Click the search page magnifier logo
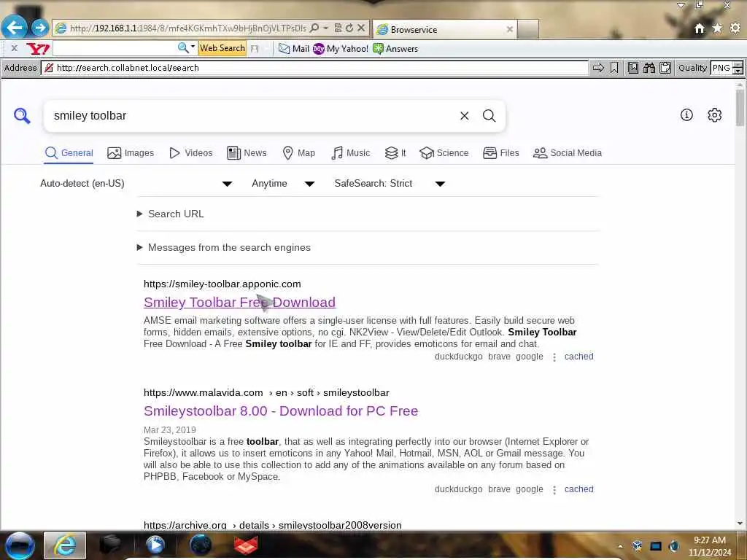This screenshot has height=560, width=747. [22, 116]
